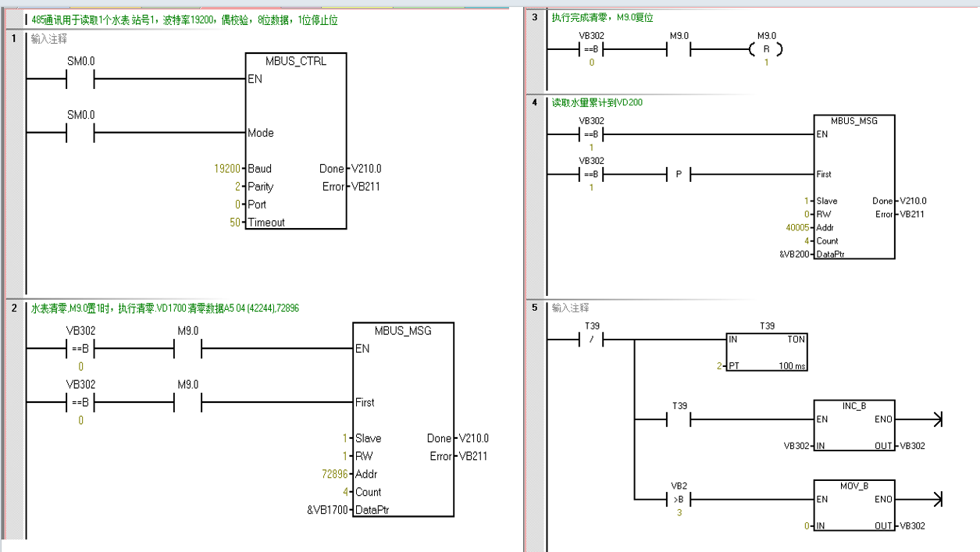Select the normally closed T39 contact
The image size is (980, 552).
591,340
